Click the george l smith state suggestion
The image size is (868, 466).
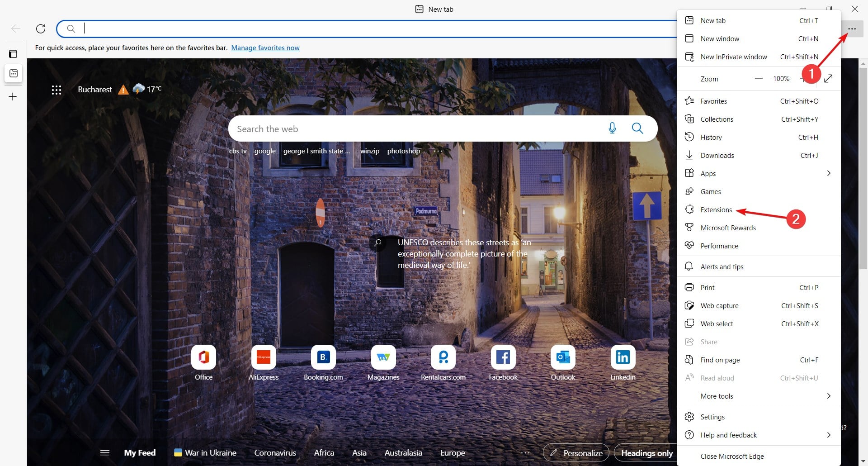(x=316, y=151)
